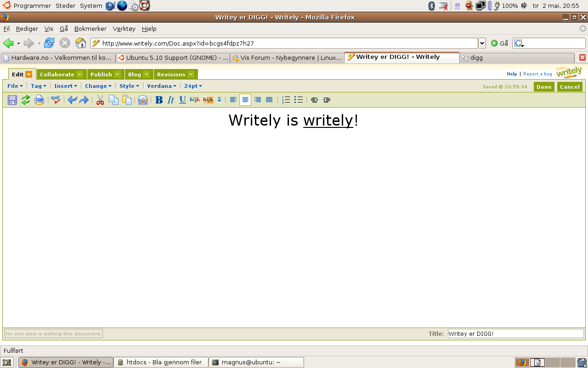Click the volume speaker icon
The image size is (588, 368).
coord(524,6)
